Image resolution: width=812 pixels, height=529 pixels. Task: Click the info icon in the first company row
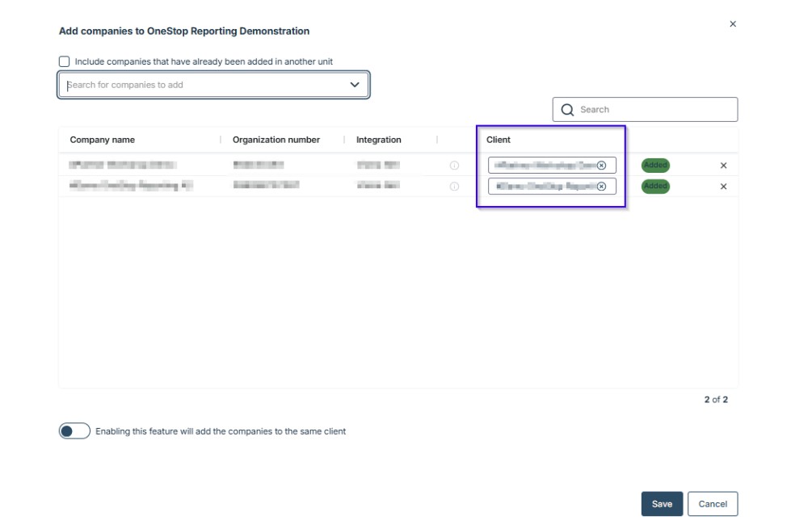454,166
